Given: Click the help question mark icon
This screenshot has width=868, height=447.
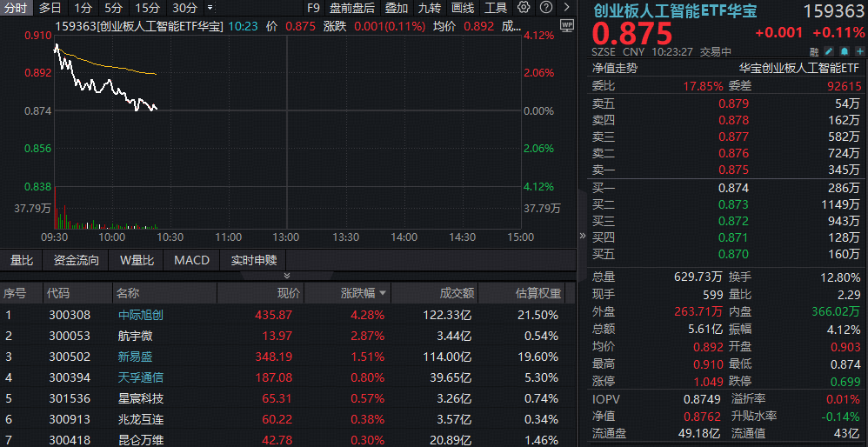Looking at the screenshot, I should (x=545, y=8).
